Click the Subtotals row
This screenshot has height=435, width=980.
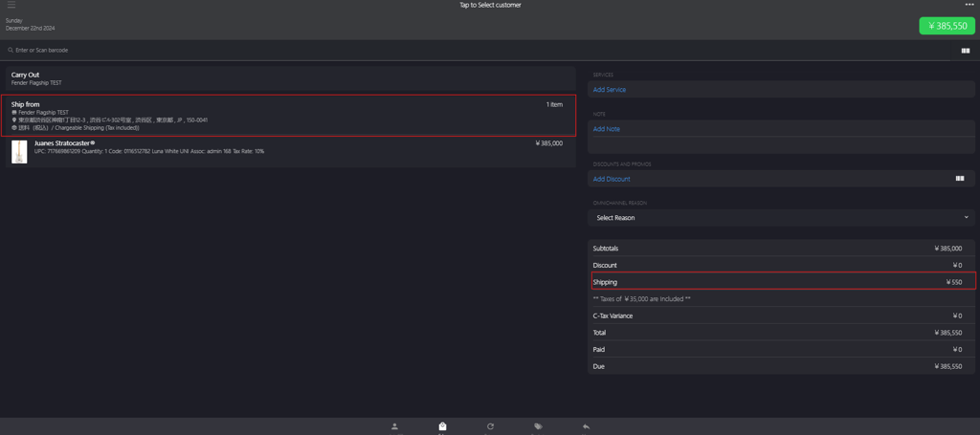781,249
